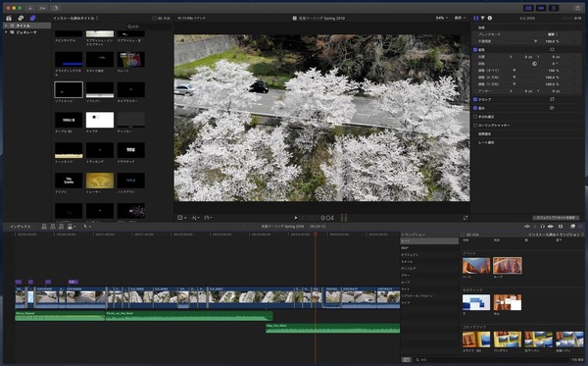Activate the Crop on-screen controls icon
This screenshot has width=588, height=366.
pyautogui.click(x=552, y=99)
